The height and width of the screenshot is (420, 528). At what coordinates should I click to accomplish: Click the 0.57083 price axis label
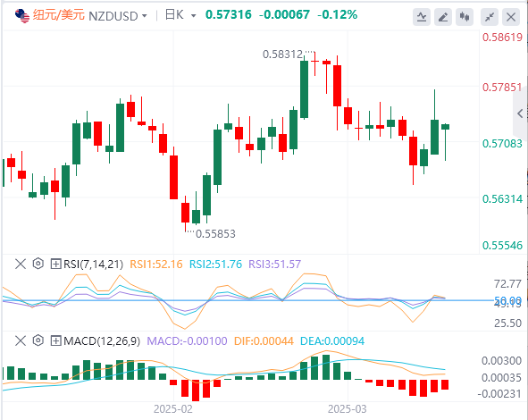502,144
